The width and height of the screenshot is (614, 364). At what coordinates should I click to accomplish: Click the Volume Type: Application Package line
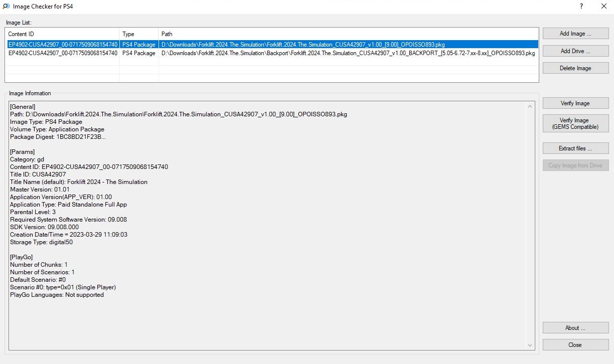(x=57, y=129)
